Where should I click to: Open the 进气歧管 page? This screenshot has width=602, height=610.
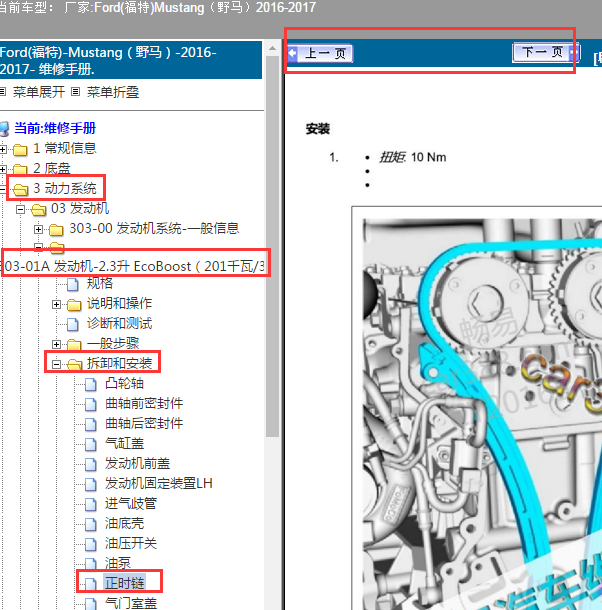pos(131,503)
